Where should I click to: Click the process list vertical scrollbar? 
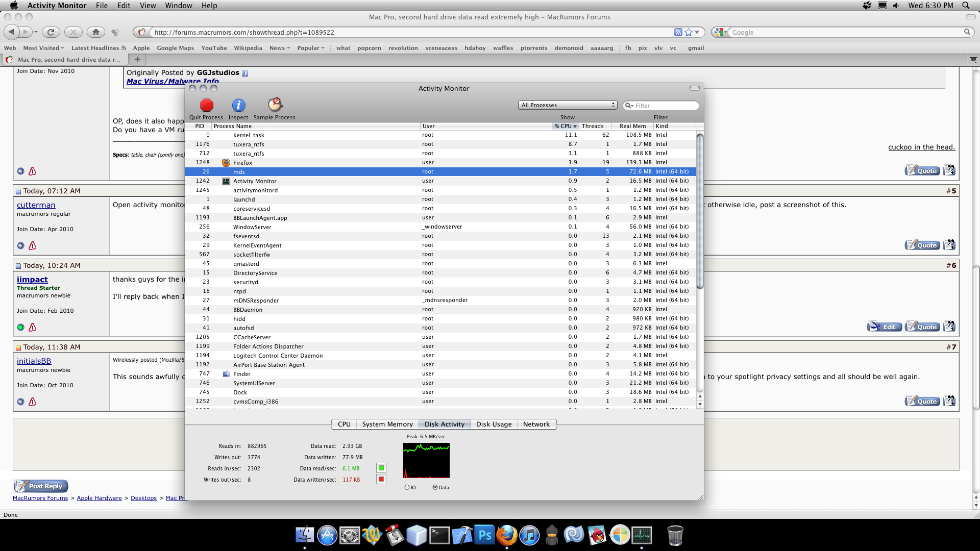tap(700, 211)
